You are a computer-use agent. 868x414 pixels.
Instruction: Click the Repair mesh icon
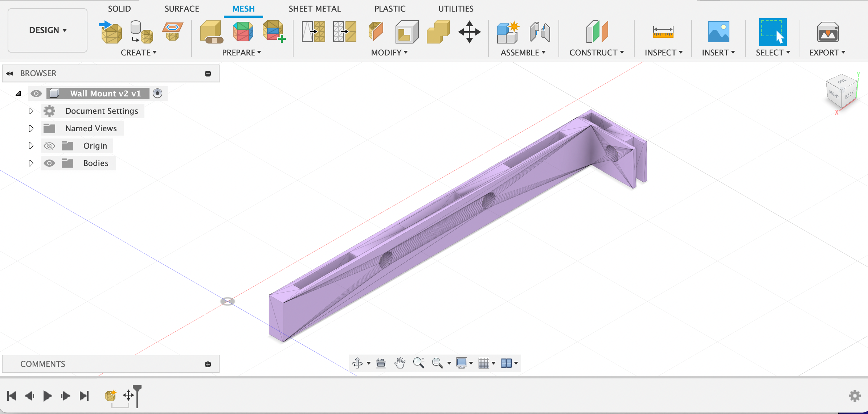click(211, 32)
